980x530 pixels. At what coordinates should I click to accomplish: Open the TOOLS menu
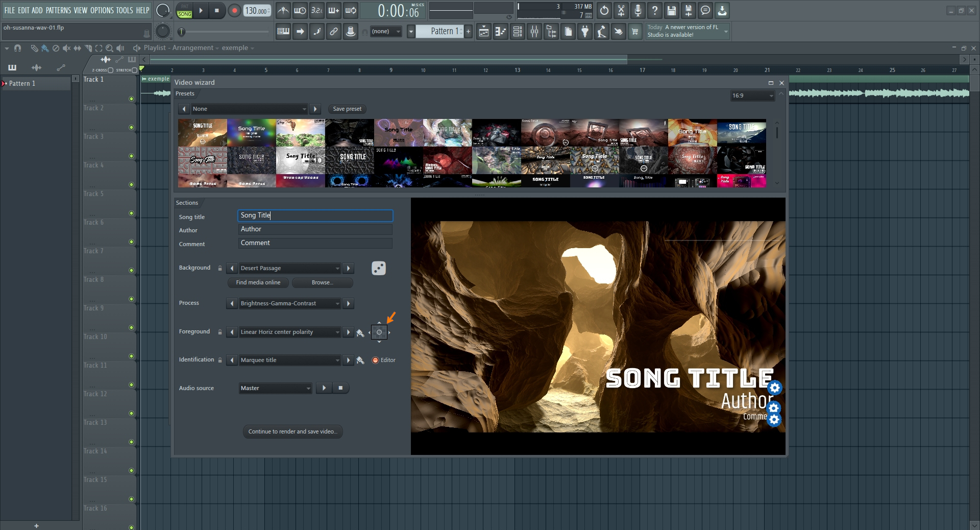[x=125, y=10]
